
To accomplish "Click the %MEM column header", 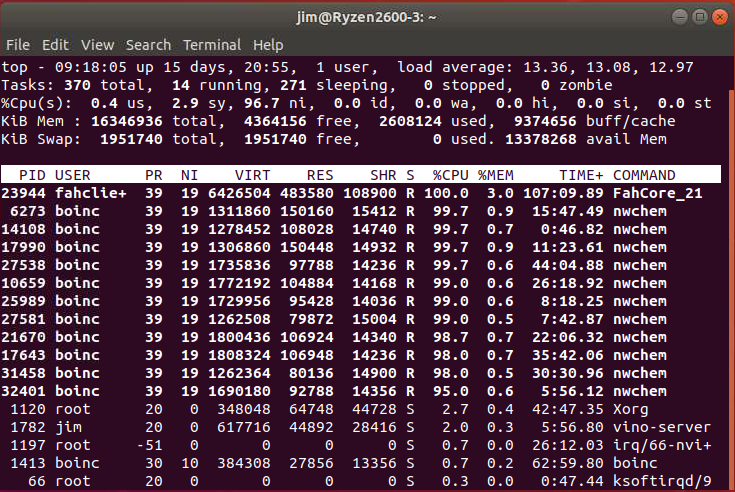I will [x=495, y=175].
